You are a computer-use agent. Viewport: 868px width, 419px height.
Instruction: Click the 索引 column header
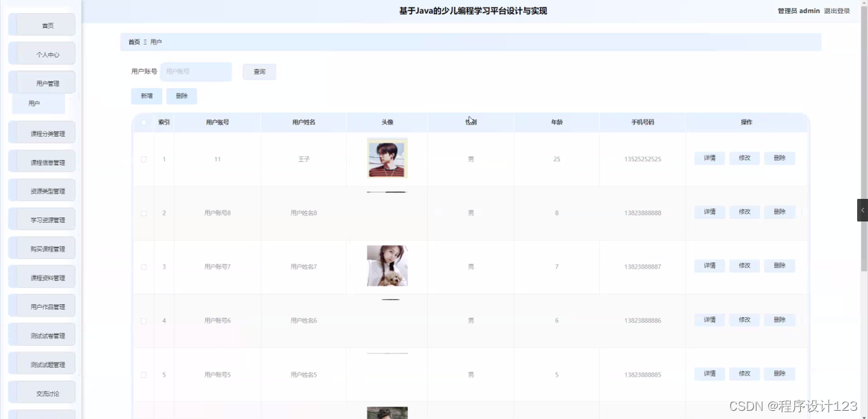click(164, 122)
